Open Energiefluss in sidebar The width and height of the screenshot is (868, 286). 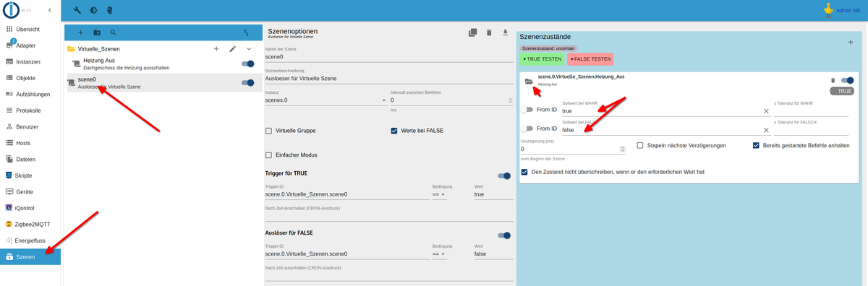[30, 240]
